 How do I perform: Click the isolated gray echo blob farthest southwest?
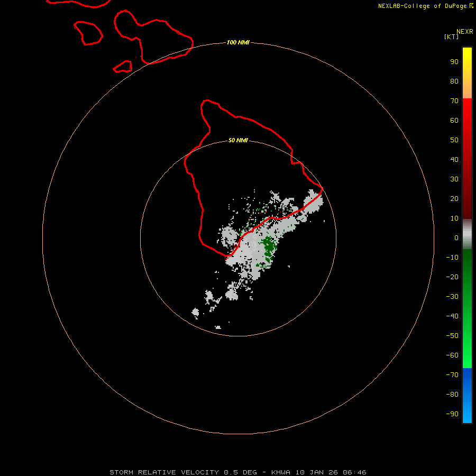(x=196, y=313)
